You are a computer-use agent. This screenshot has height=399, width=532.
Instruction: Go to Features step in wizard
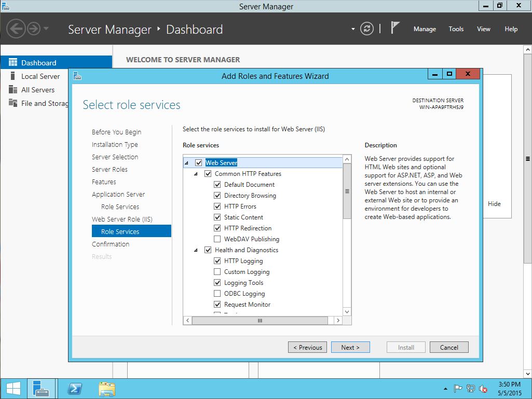point(104,182)
